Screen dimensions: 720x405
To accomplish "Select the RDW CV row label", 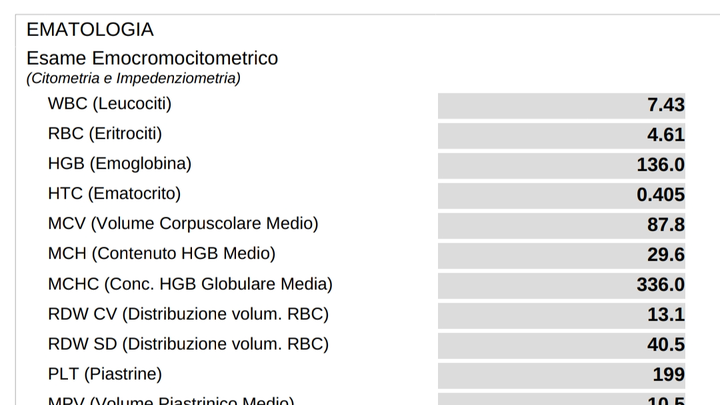I will click(188, 314).
